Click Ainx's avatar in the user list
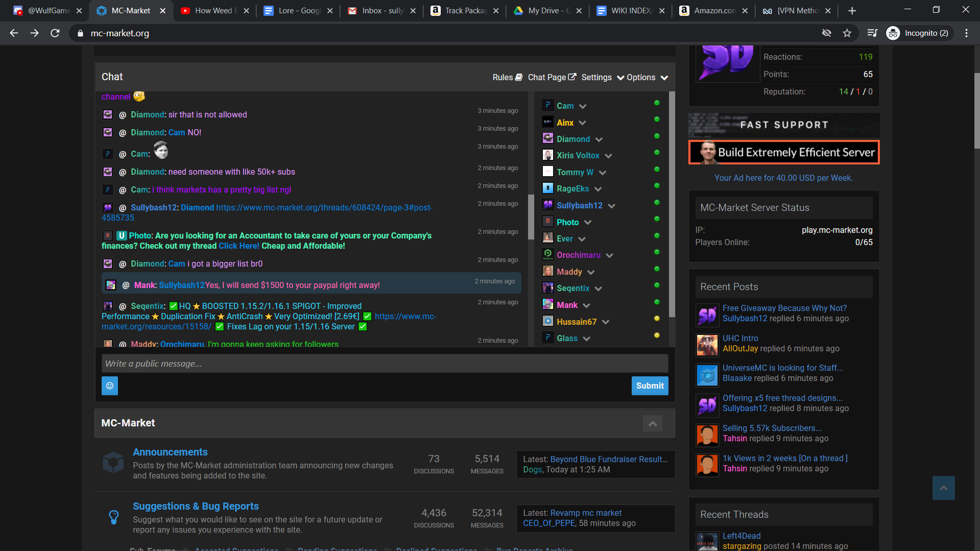The width and height of the screenshot is (980, 551). [x=547, y=122]
